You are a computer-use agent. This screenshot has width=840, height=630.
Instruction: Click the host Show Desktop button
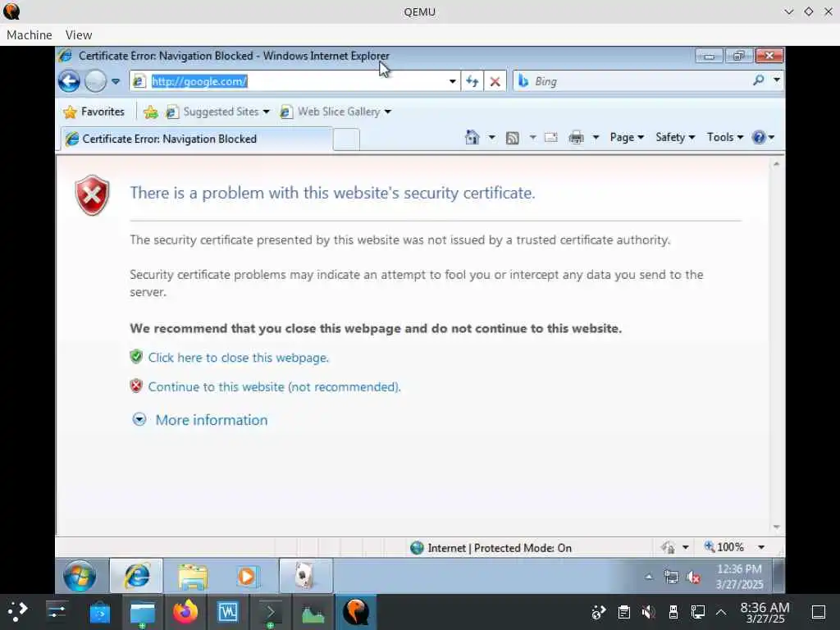818,612
